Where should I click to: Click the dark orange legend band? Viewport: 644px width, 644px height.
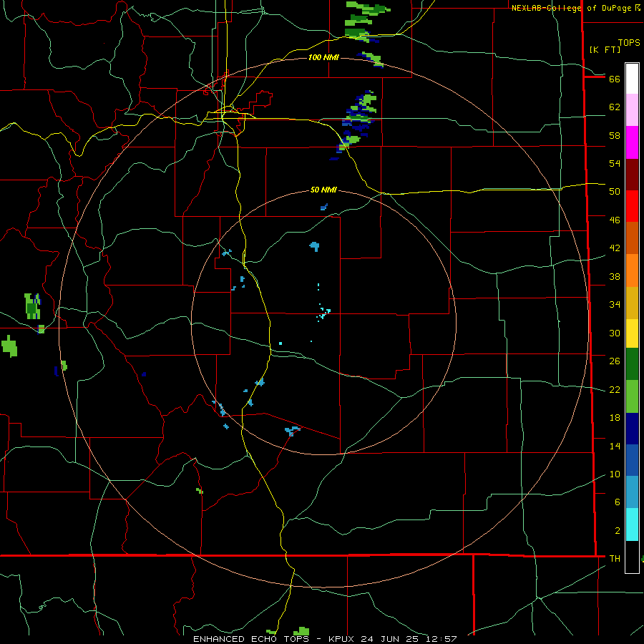click(x=632, y=238)
